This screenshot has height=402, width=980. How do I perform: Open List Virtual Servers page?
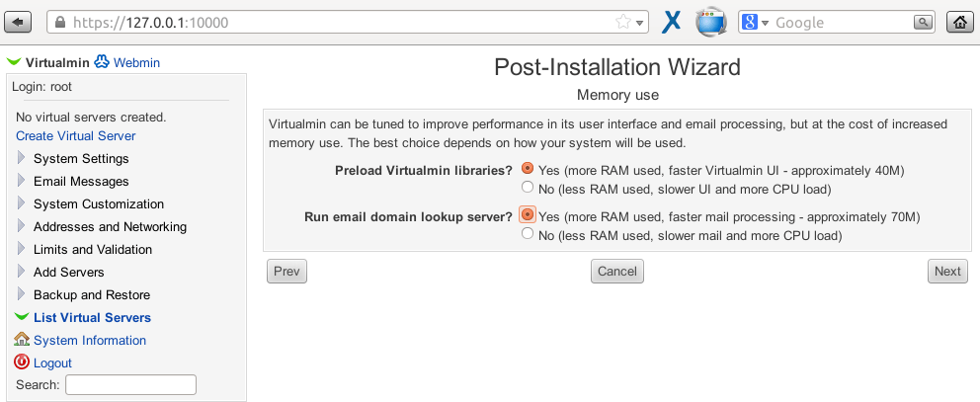click(x=93, y=318)
